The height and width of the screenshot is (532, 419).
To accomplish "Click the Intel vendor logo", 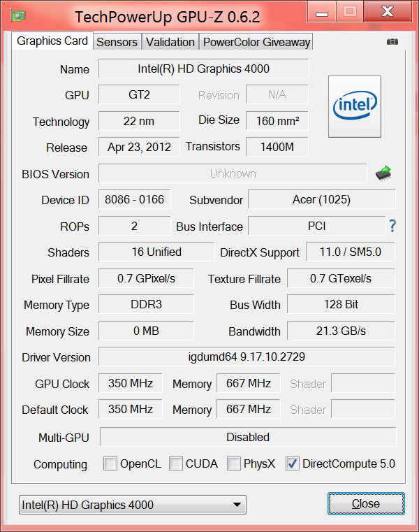I will [x=355, y=106].
